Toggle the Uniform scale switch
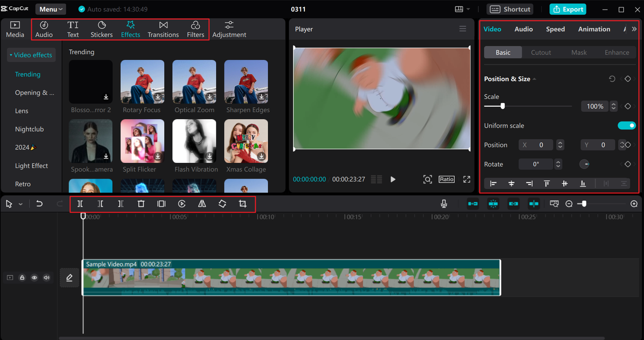The image size is (644, 340). tap(626, 126)
